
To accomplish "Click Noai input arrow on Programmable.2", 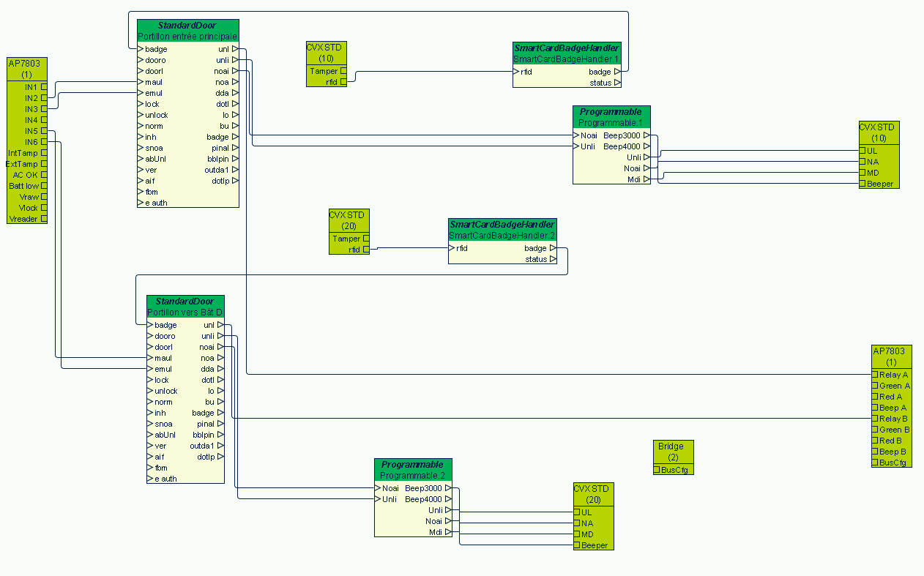I will click(x=378, y=488).
